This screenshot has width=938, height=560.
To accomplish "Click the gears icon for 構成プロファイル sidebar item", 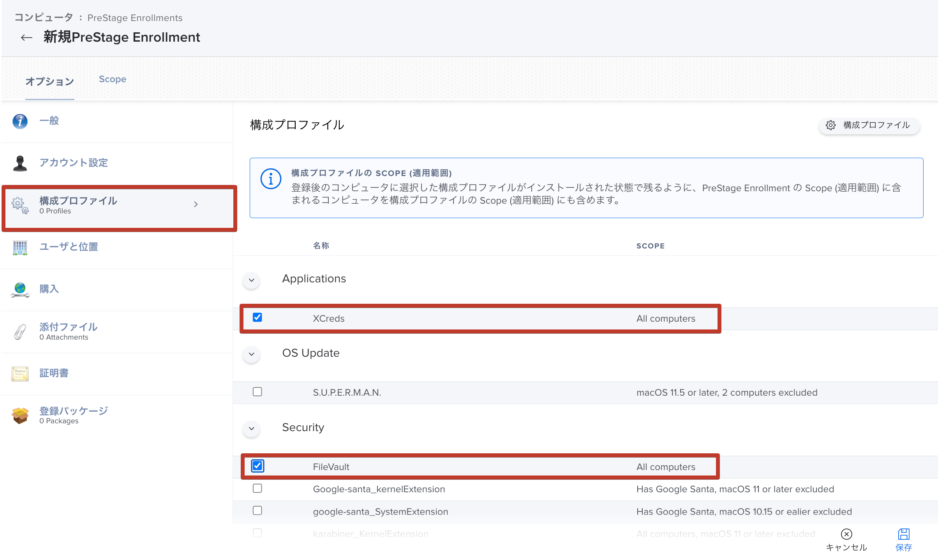I will (20, 205).
